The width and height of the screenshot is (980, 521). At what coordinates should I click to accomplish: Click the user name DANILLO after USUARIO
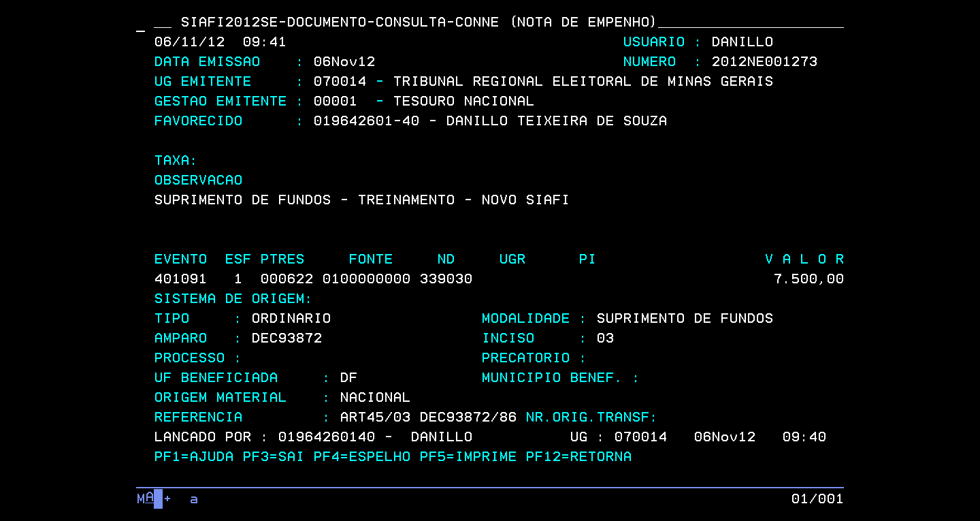(742, 42)
